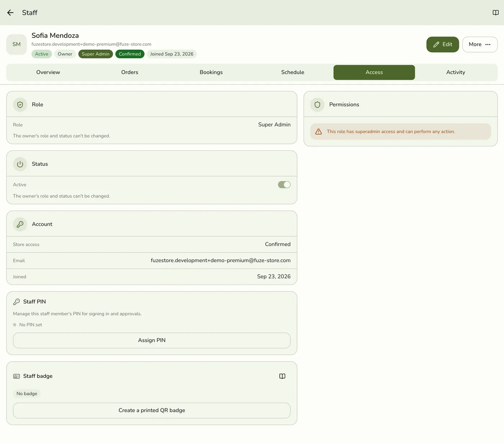Click the Assign PIN button
Viewport: 504px width, 444px height.
pos(152,340)
